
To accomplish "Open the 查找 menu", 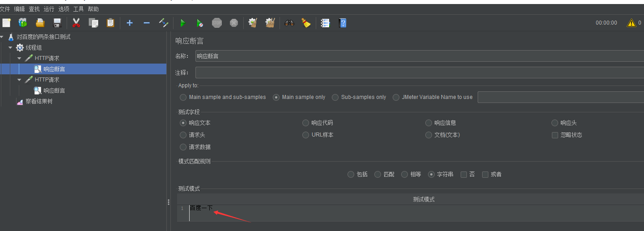I will click(x=34, y=9).
